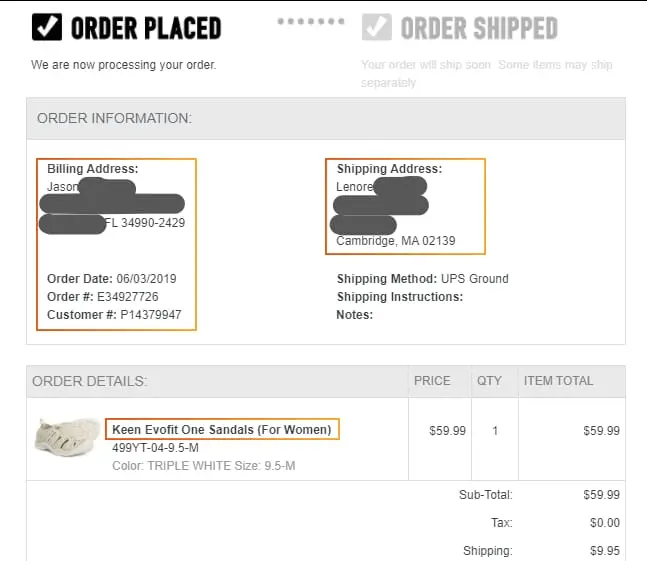Click the Order Details header
The width and height of the screenshot is (647, 561).
coord(90,381)
